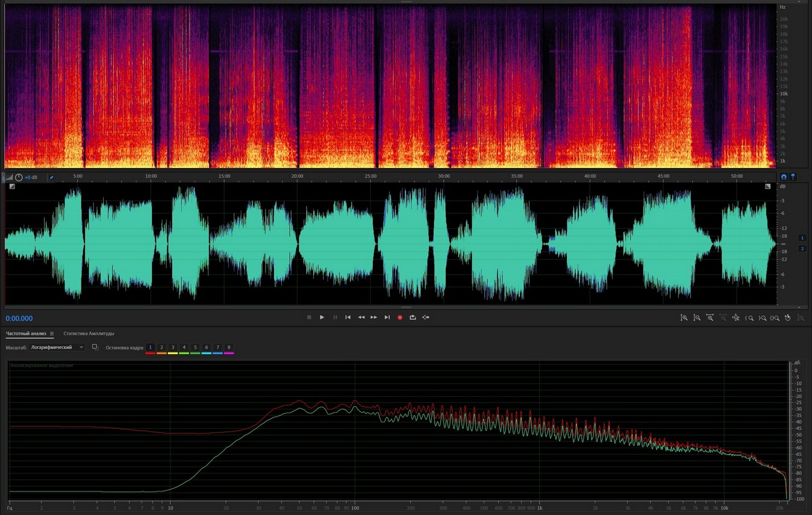The height and width of the screenshot is (515, 812).
Task: Click the 25:00 mark on timeline ruler
Action: pos(370,176)
